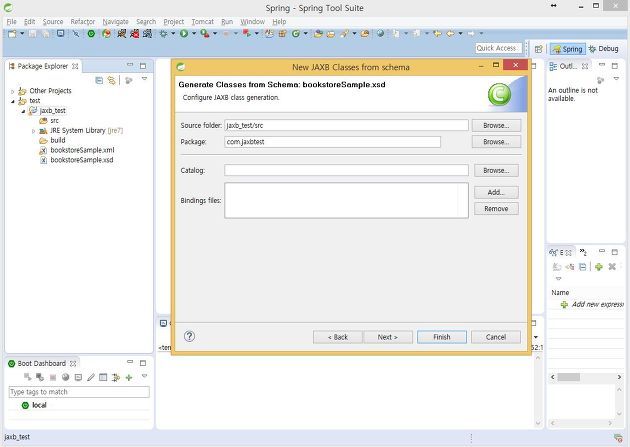The height and width of the screenshot is (447, 630).
Task: Expand the Other Projects tree node
Action: pyautogui.click(x=12, y=91)
